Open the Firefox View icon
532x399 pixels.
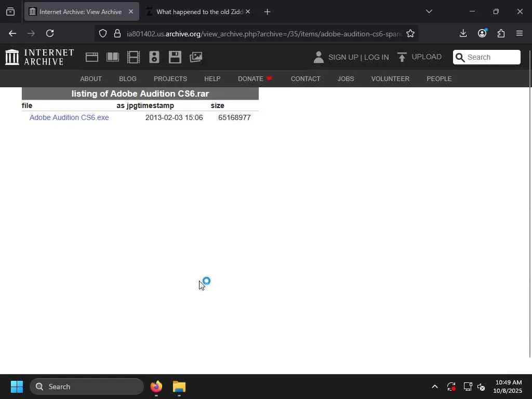coord(10,11)
